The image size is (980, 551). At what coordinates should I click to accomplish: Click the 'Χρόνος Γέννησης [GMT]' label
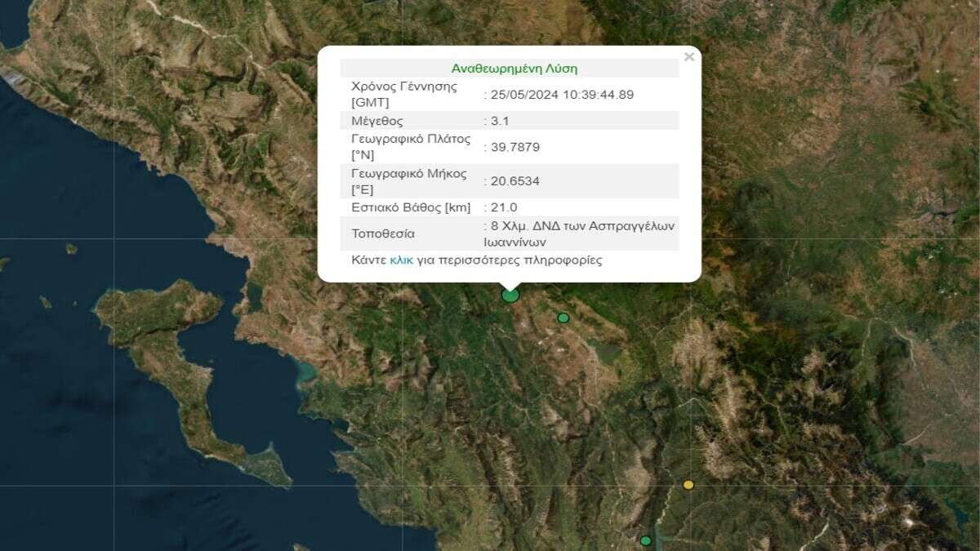click(403, 95)
